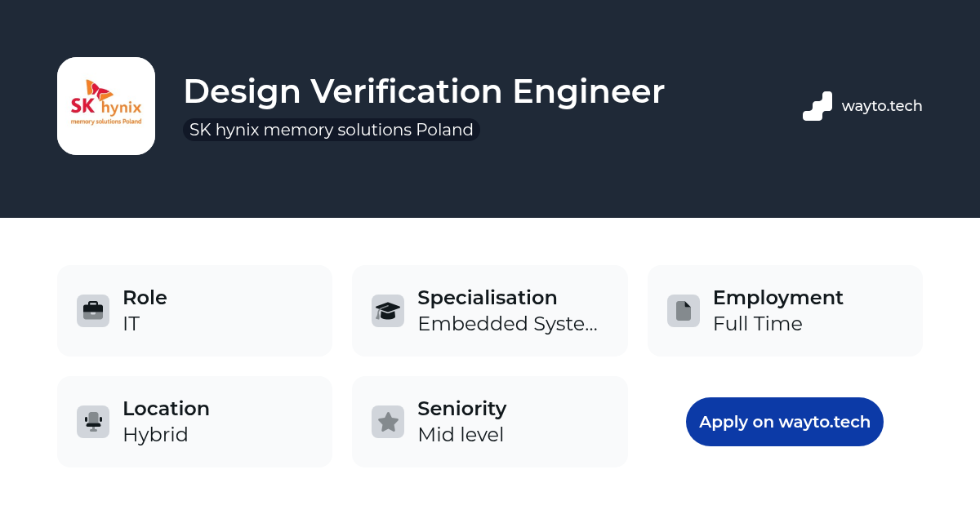Click the document icon next to Employment

[684, 311]
